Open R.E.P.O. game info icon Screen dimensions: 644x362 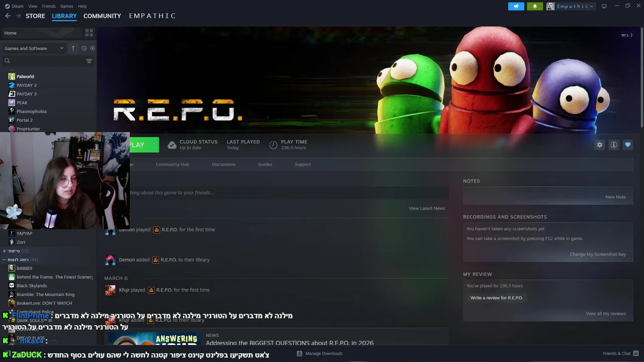pos(614,145)
